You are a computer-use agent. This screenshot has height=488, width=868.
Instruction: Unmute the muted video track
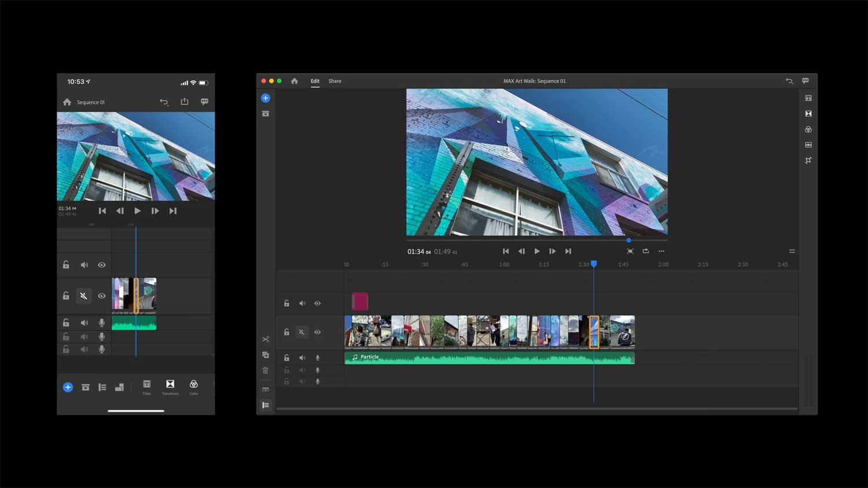point(302,331)
